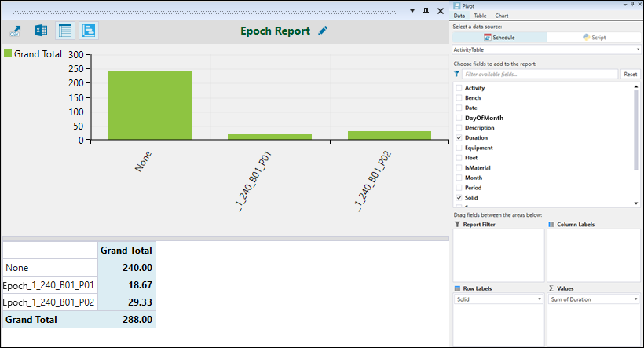Select the Script data source button
This screenshot has height=348, width=644.
(594, 37)
